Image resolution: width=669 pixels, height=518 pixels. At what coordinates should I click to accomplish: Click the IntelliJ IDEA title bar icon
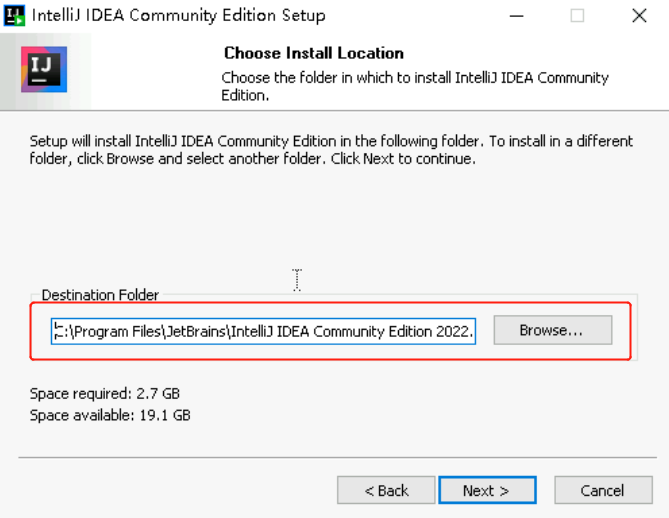(x=14, y=16)
